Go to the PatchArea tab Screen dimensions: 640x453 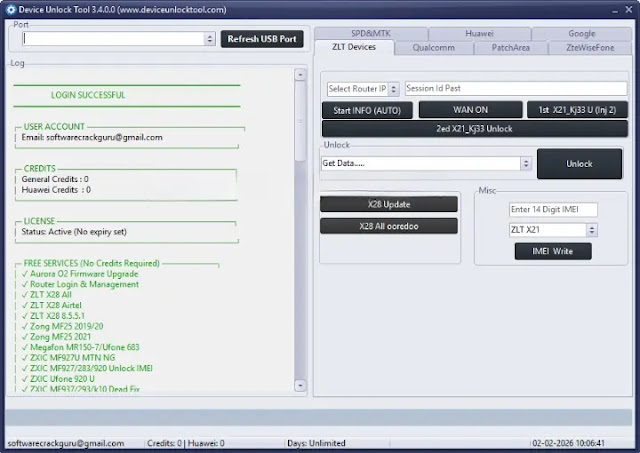coord(511,47)
